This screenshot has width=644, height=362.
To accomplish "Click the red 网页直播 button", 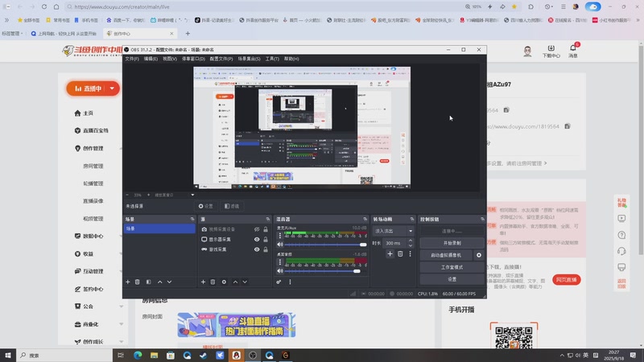I will point(567,280).
